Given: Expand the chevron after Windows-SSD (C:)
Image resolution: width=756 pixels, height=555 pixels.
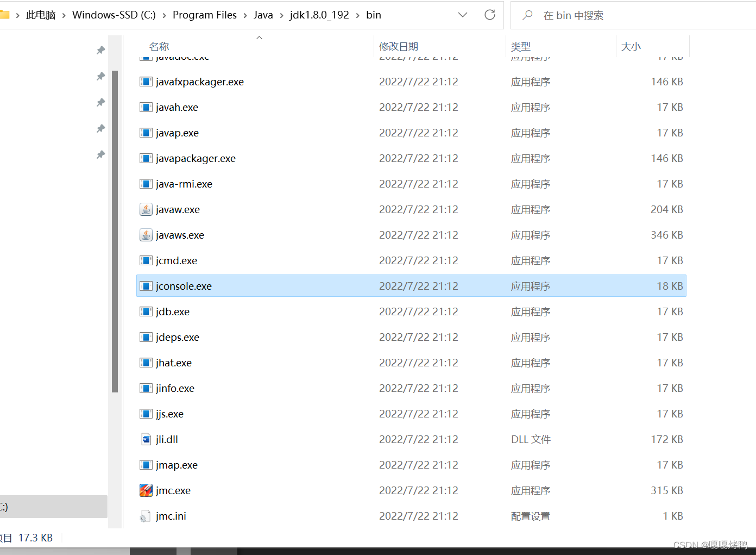Looking at the screenshot, I should point(164,15).
